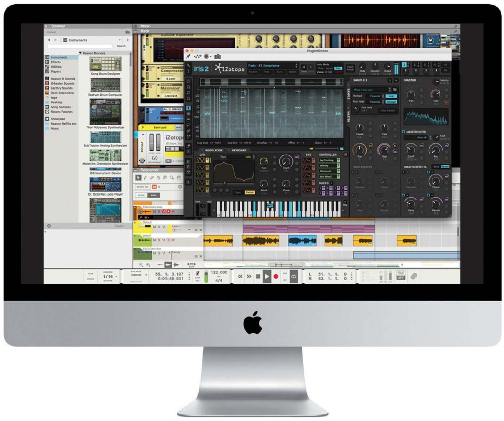The image size is (504, 421).
Task: Zoom in horizontally in sequencer
Action: click(148, 265)
